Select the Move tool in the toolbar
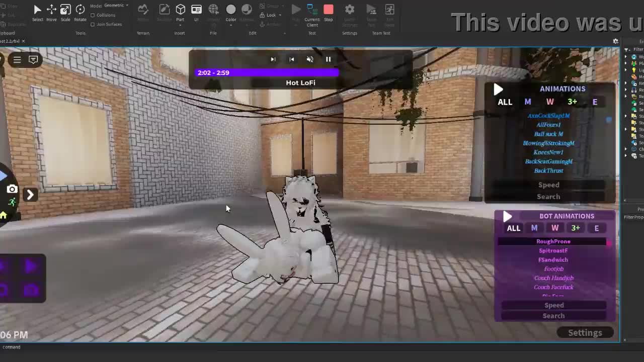Screen dimensions: 644x362 tap(51, 12)
